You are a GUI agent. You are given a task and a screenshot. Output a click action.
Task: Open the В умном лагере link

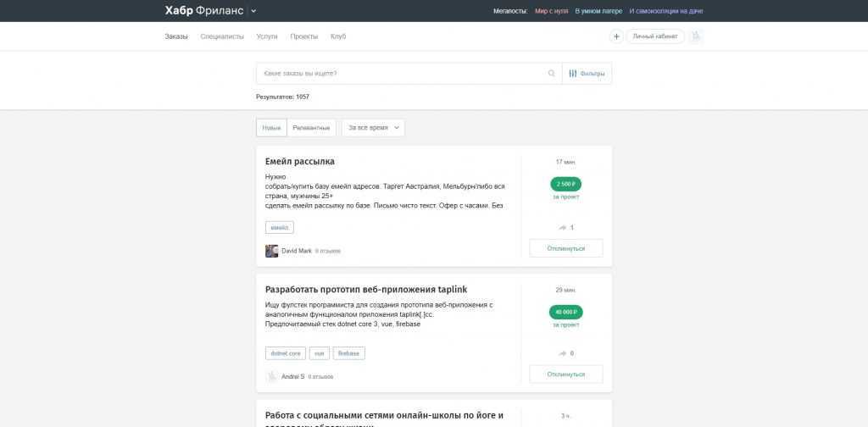[x=598, y=11]
